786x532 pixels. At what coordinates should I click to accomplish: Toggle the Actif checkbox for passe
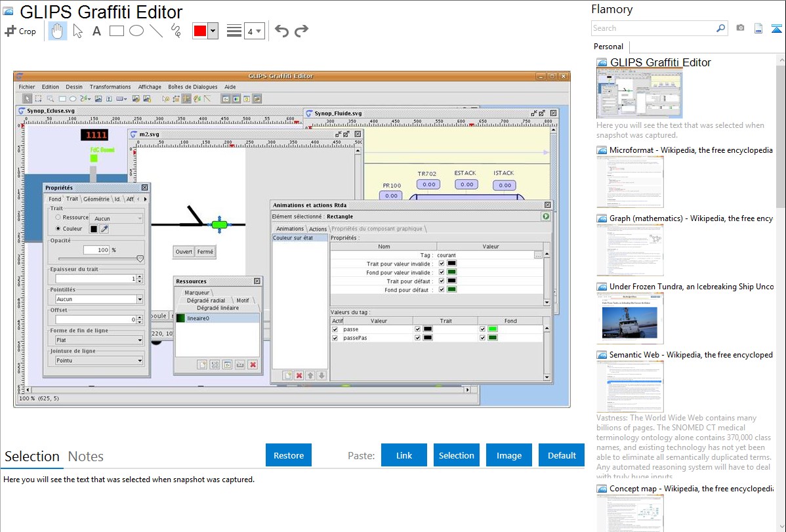[x=335, y=329]
